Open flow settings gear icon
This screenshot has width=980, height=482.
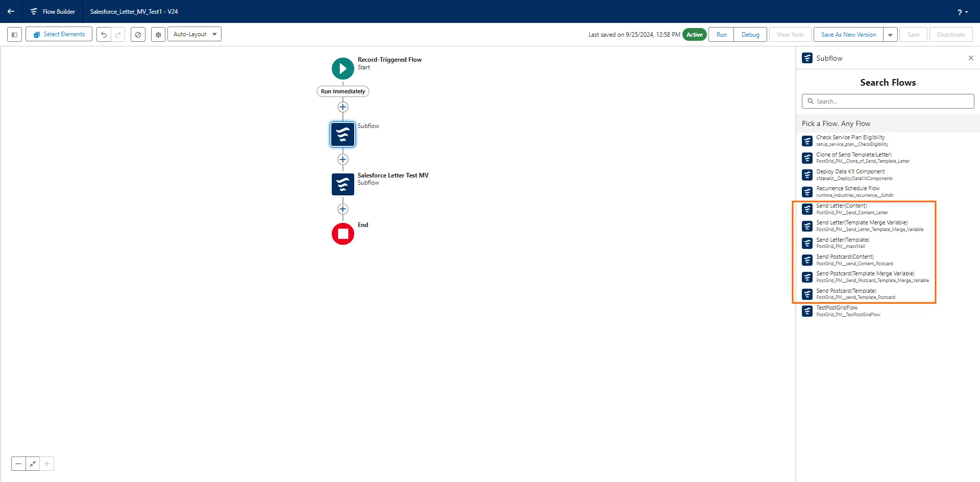pyautogui.click(x=158, y=35)
